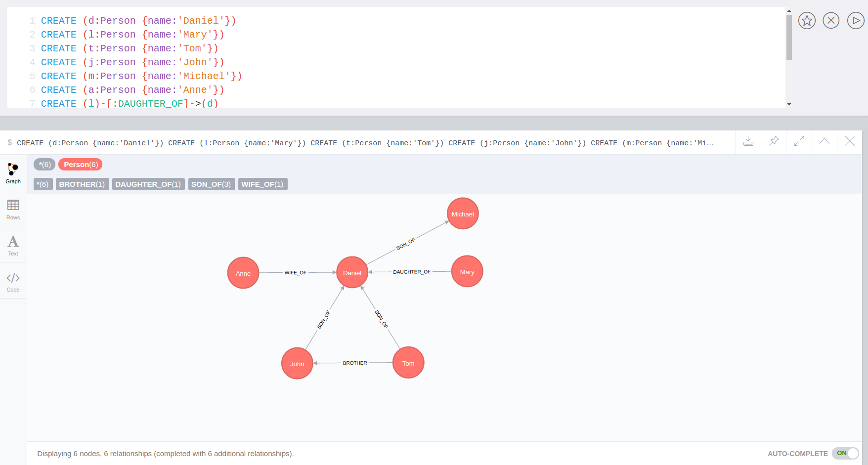Viewport: 868px width, 465px height.
Task: Export the query result via download icon
Action: [x=748, y=142]
